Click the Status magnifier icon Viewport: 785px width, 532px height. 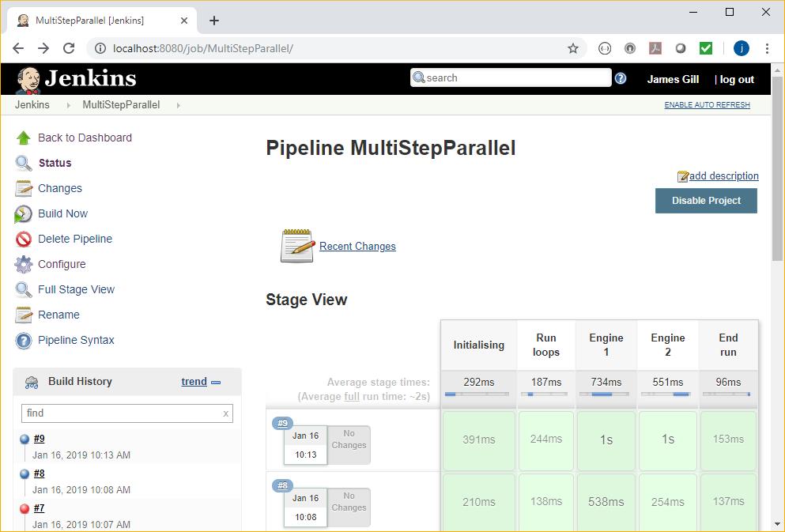tap(24, 163)
